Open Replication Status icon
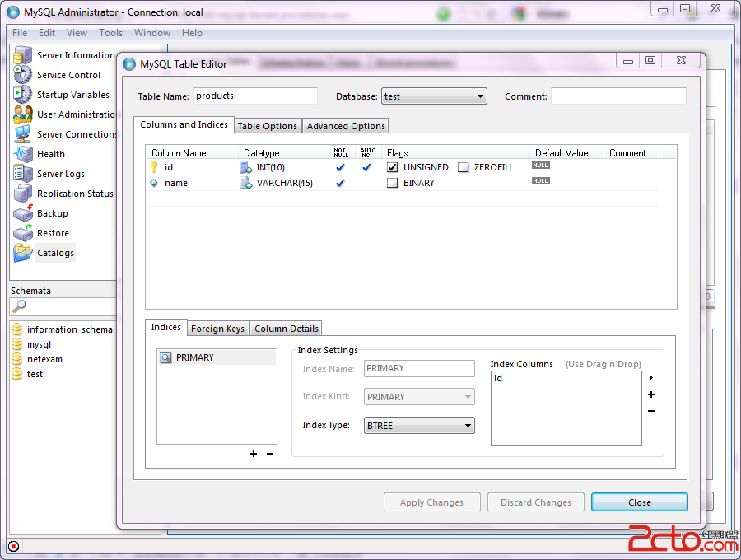Screen dimensions: 741x560 click(x=22, y=194)
